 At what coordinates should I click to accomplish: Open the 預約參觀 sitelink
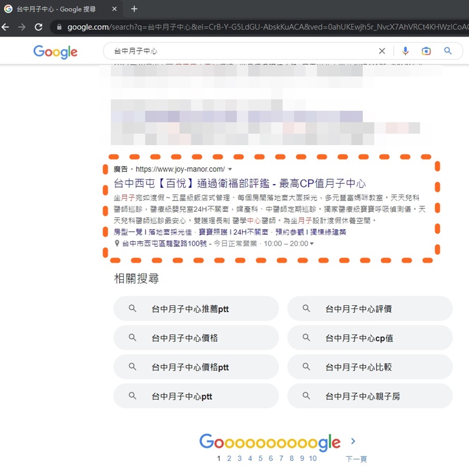click(x=310, y=232)
